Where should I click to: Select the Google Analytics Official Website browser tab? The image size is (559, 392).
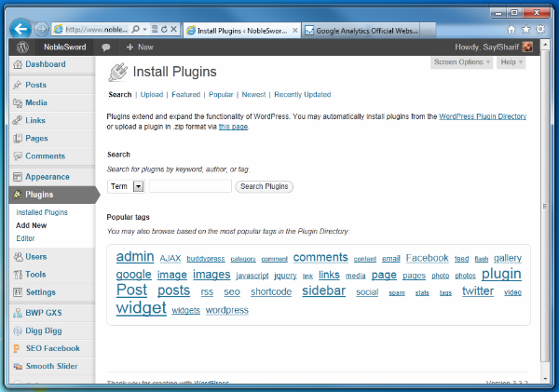click(361, 31)
